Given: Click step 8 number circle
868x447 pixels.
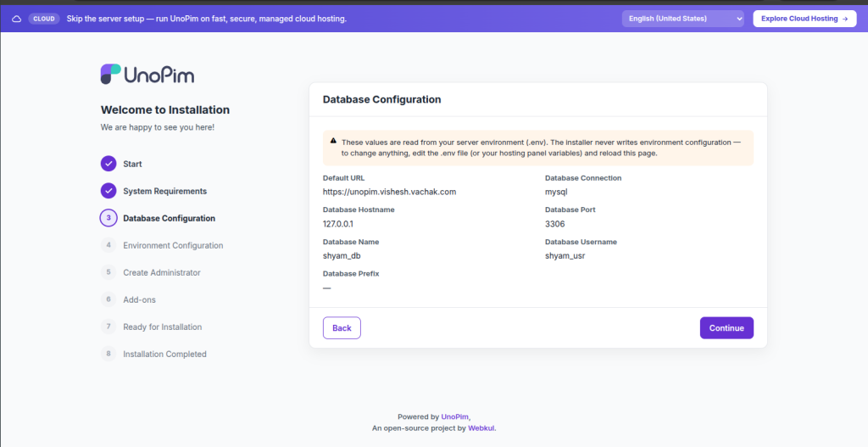Looking at the screenshot, I should tap(108, 354).
